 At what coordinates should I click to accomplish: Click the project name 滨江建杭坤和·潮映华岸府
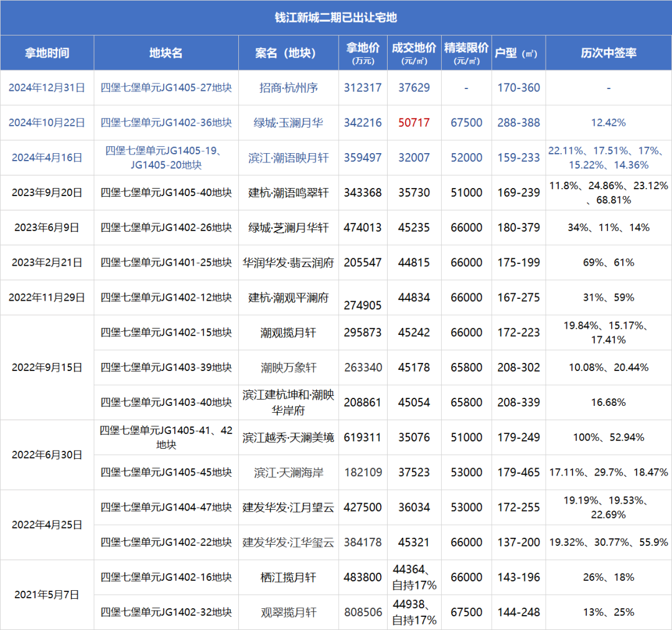289,402
